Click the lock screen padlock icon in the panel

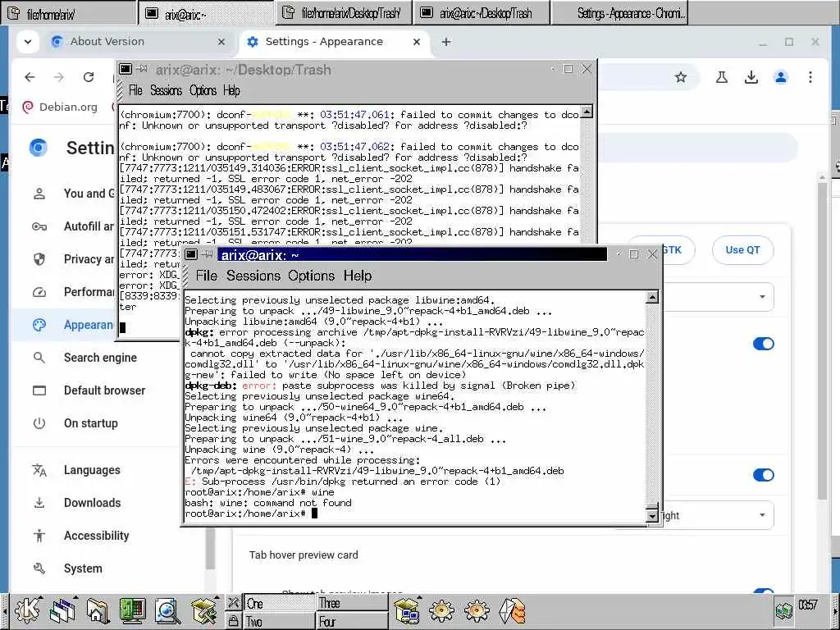(233, 621)
